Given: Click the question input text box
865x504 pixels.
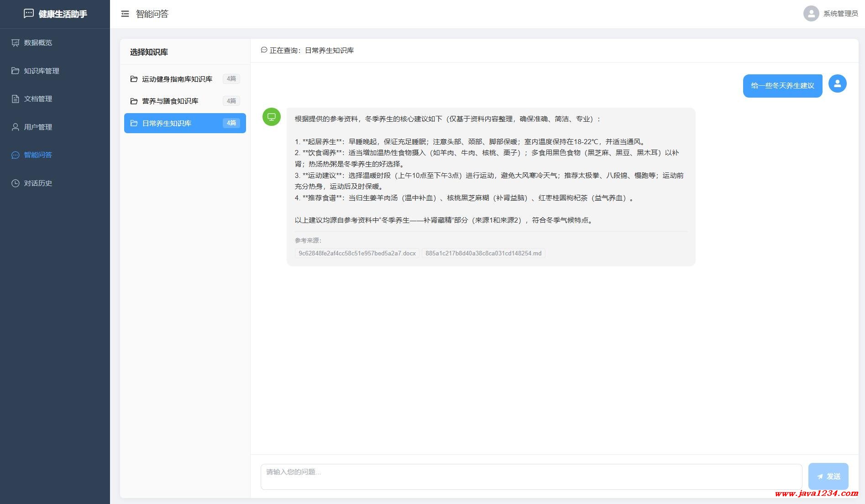Looking at the screenshot, I should coord(531,477).
